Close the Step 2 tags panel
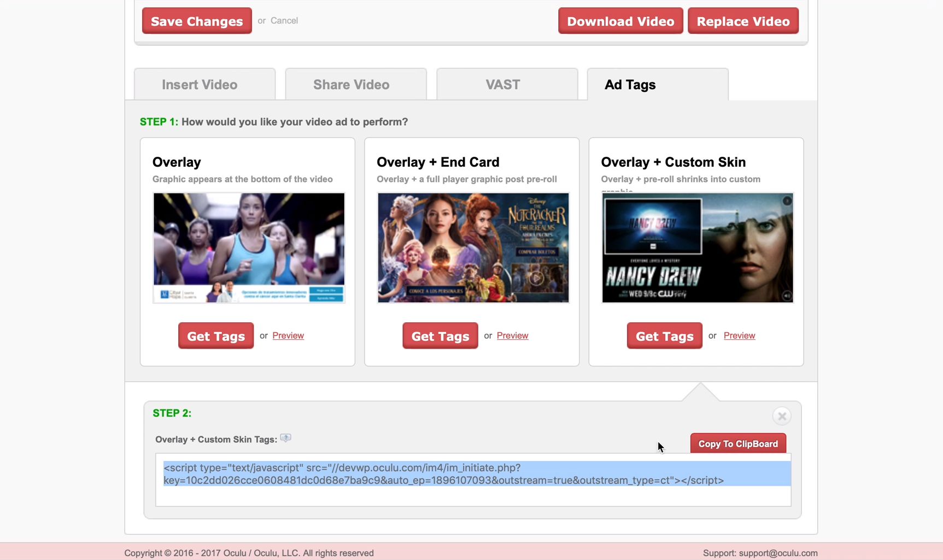 (x=782, y=416)
